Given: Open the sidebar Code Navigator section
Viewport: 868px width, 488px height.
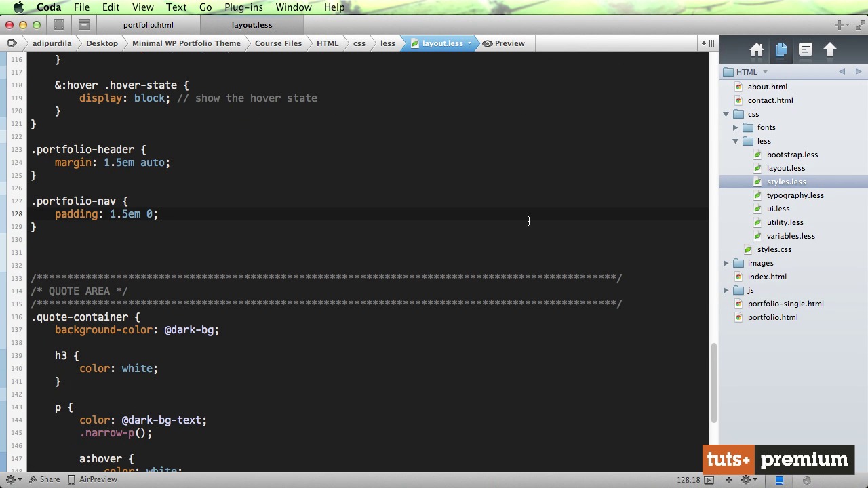Looking at the screenshot, I should point(806,50).
